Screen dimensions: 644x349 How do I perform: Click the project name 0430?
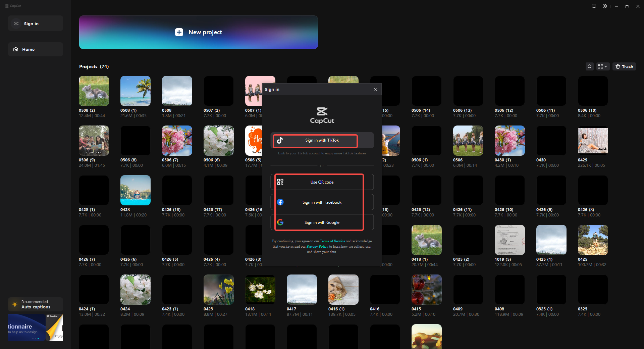click(x=541, y=160)
